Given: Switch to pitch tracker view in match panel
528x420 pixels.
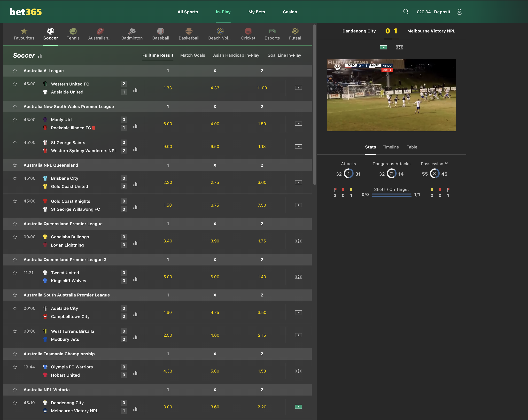Looking at the screenshot, I should (399, 47).
